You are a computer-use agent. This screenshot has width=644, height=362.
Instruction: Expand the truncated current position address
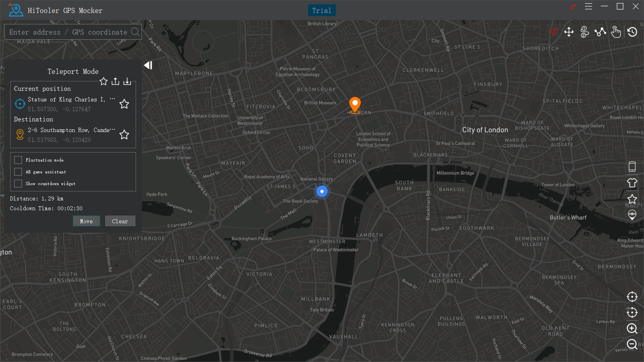click(x=112, y=99)
